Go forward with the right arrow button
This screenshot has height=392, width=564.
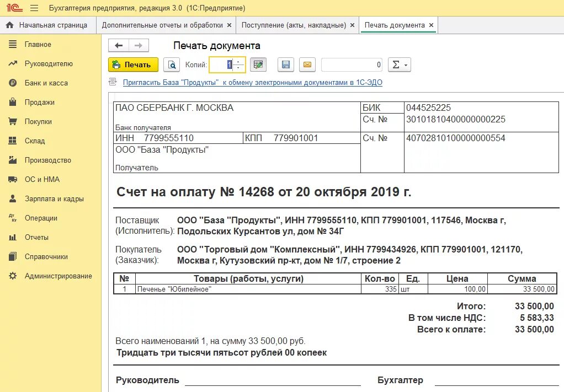pos(139,45)
